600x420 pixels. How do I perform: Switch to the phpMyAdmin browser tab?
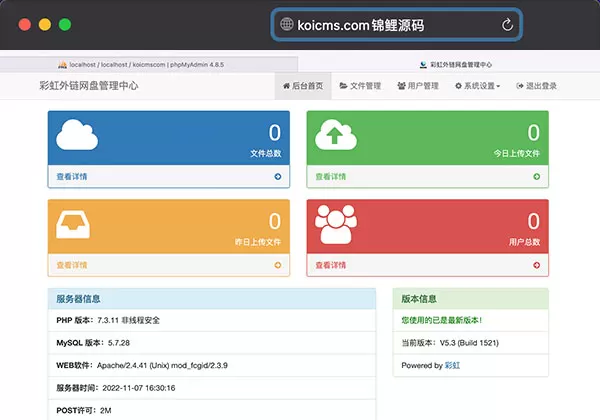point(150,63)
